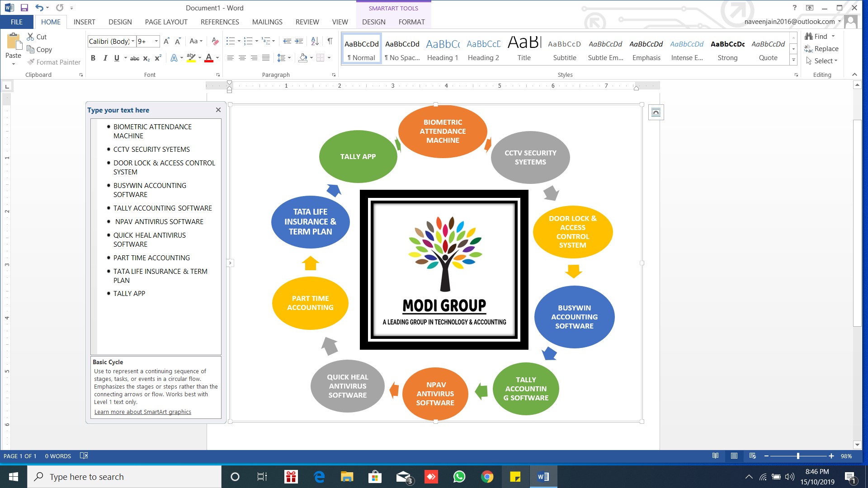Toggle proofing check icon in status bar
The width and height of the screenshot is (868, 488).
tap(84, 456)
